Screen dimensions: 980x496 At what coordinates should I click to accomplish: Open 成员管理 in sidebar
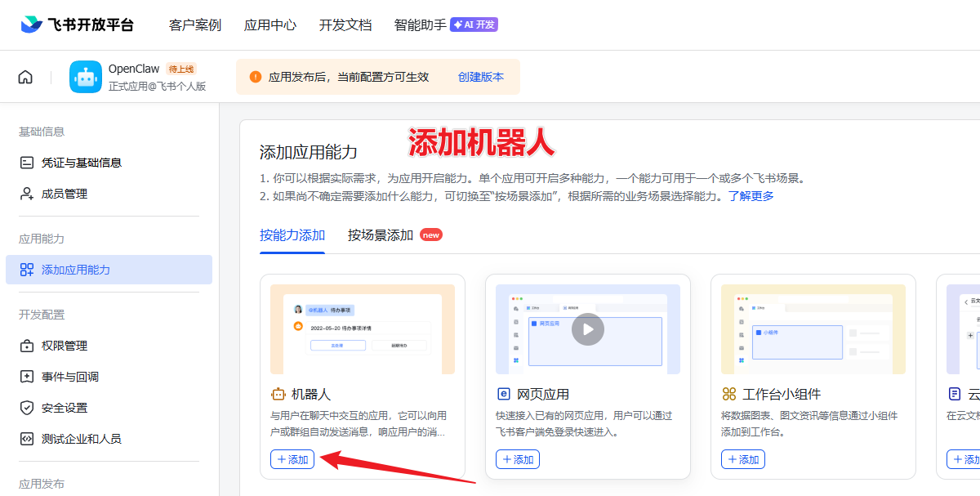pyautogui.click(x=64, y=194)
